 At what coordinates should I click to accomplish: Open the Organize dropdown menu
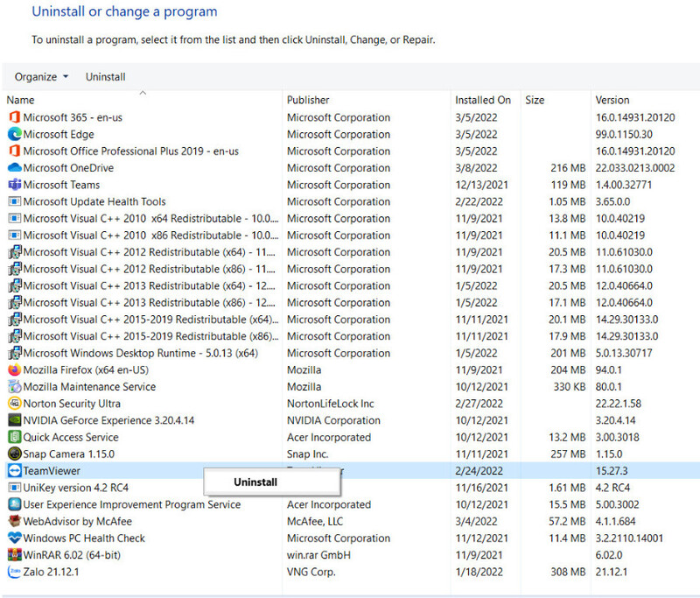coord(41,77)
